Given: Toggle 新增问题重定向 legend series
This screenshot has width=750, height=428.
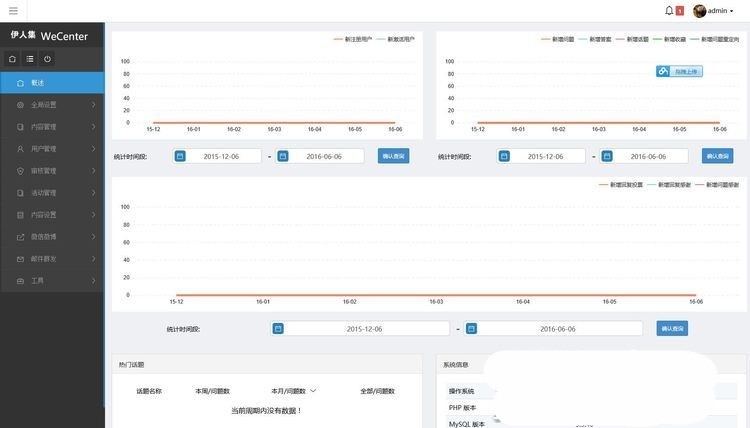Looking at the screenshot, I should (x=715, y=39).
